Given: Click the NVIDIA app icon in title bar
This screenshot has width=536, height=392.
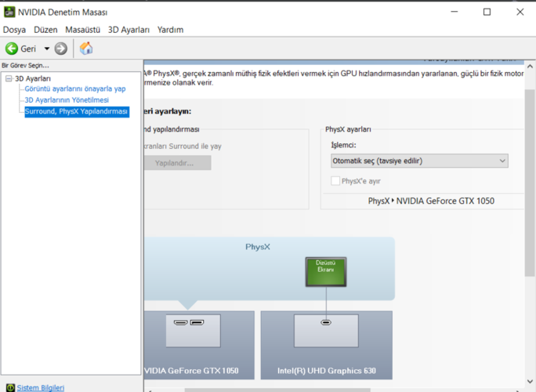Looking at the screenshot, I should coord(9,12).
